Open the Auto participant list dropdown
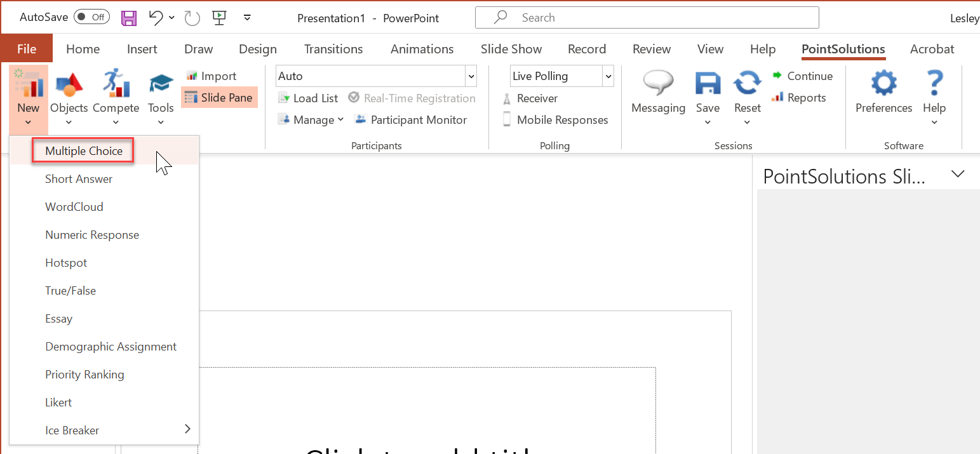 [x=471, y=76]
